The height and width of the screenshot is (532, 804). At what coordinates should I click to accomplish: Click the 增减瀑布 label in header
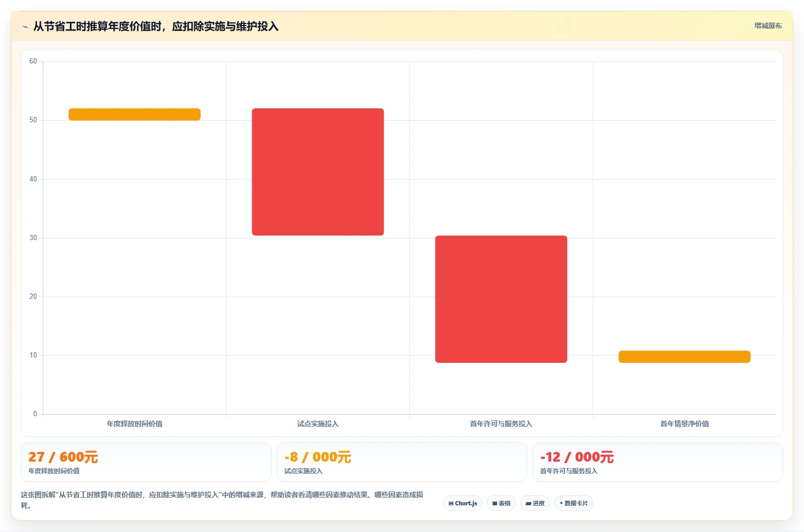point(768,26)
